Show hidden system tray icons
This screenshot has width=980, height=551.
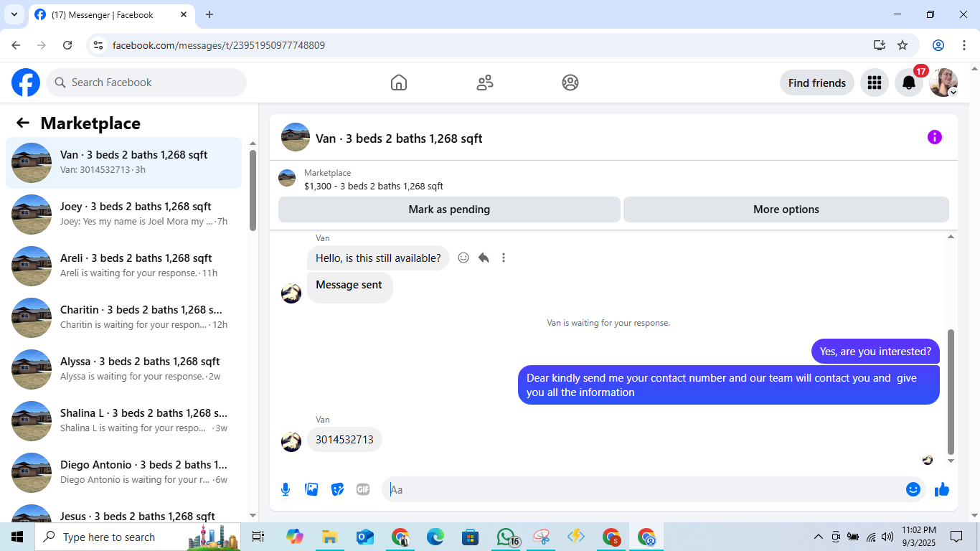(818, 537)
